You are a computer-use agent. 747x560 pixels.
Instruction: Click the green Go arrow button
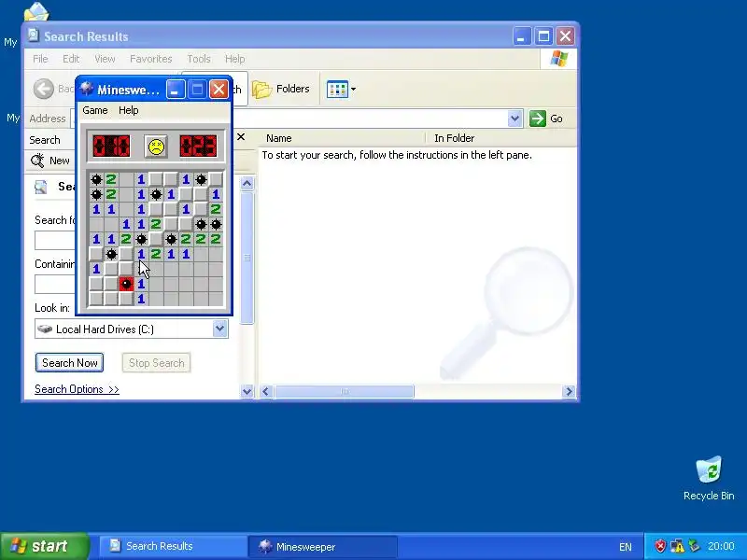(x=538, y=119)
